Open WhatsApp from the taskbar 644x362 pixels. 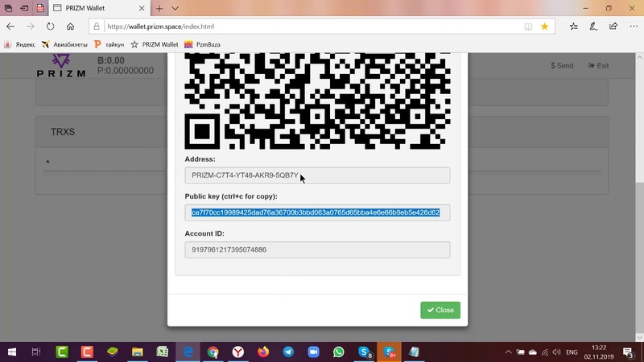coord(338,352)
